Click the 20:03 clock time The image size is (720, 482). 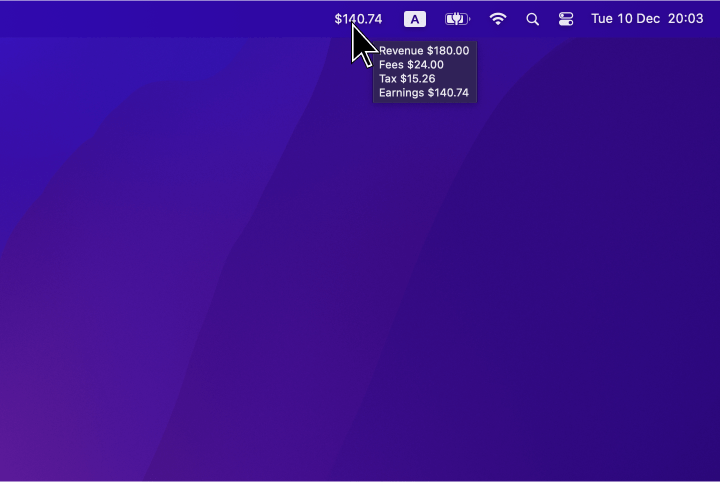(685, 19)
